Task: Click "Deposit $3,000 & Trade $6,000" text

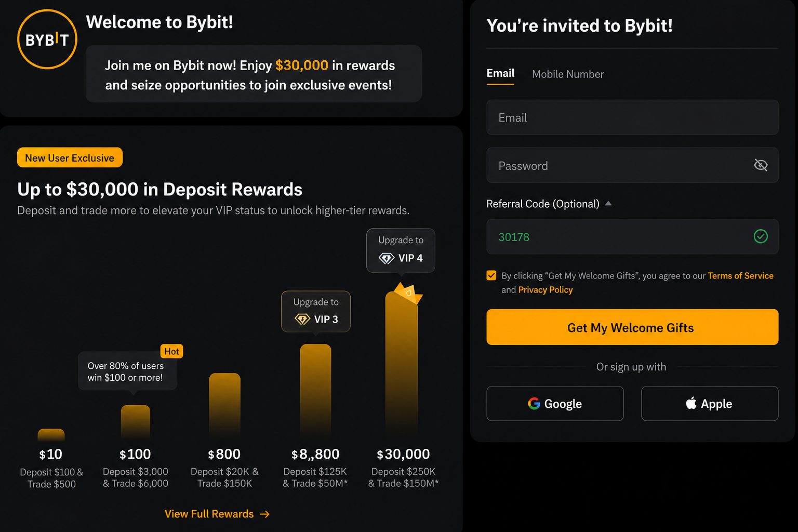Action: 136,477
